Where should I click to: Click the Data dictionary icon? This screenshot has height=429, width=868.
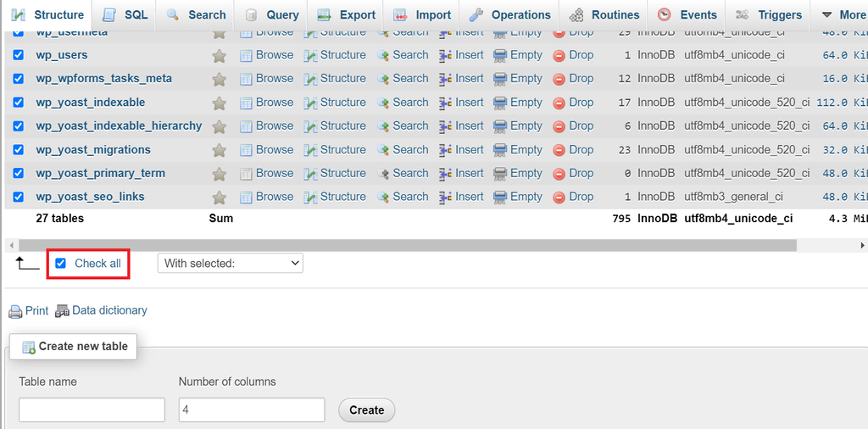[x=62, y=311]
